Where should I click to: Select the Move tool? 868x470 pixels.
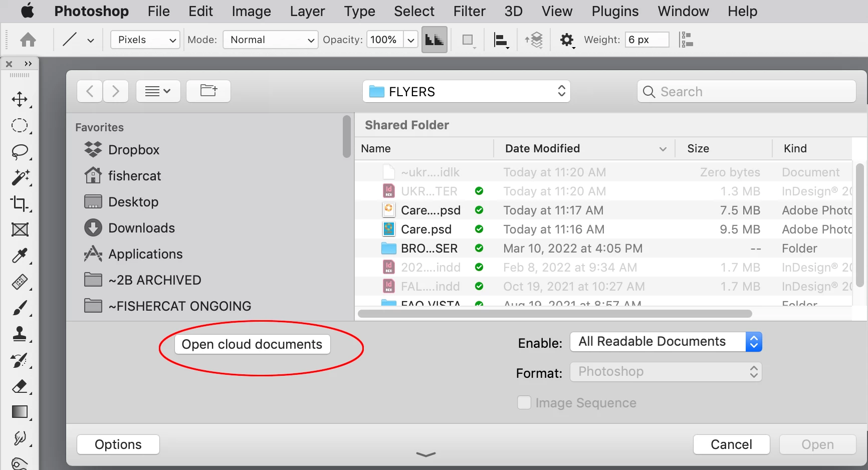point(20,99)
